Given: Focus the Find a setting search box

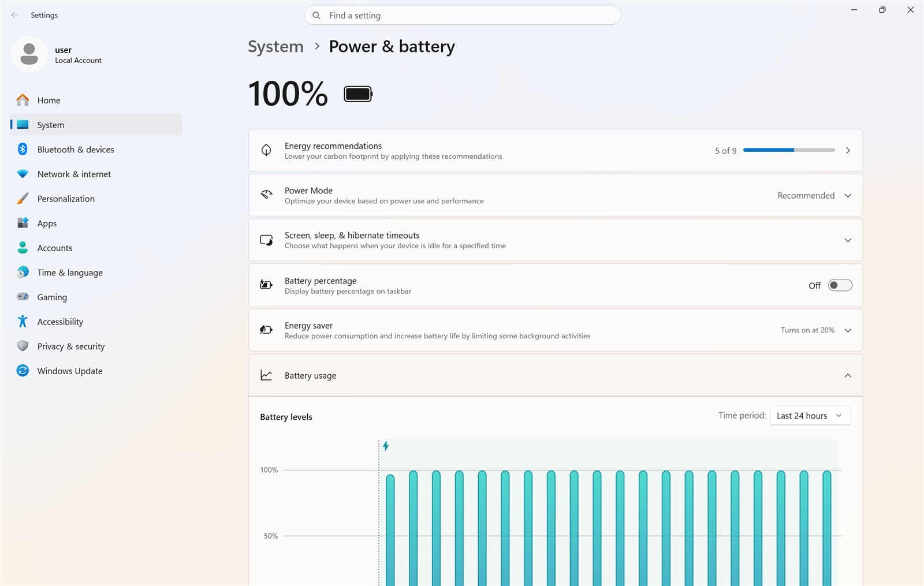Looking at the screenshot, I should (x=462, y=16).
